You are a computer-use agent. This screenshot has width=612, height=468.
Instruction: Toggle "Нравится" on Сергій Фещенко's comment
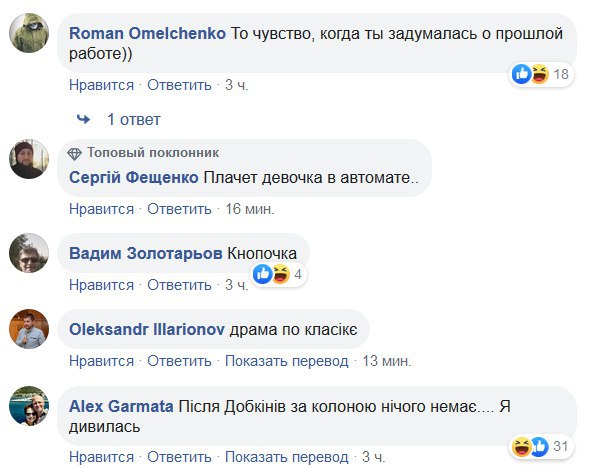pyautogui.click(x=101, y=209)
